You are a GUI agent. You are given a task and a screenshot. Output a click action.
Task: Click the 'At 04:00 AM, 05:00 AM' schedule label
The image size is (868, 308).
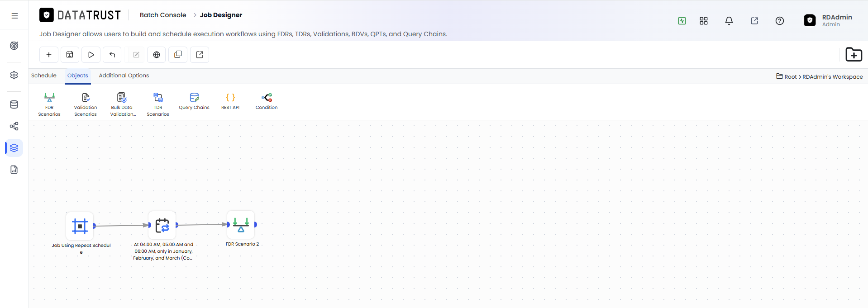pyautogui.click(x=163, y=251)
